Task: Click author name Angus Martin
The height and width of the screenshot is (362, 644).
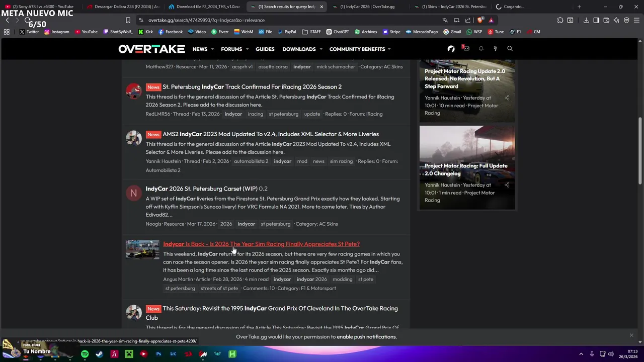Action: (x=178, y=279)
